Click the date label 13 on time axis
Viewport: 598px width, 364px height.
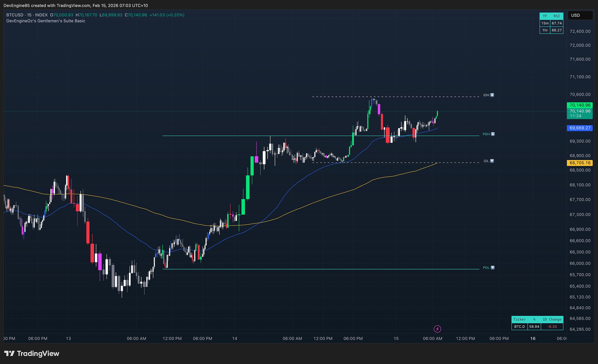pyautogui.click(x=68, y=338)
